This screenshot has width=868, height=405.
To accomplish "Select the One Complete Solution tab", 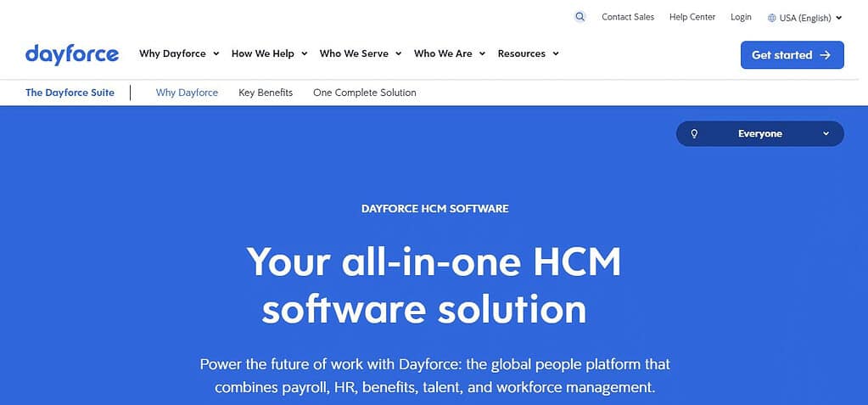I will click(365, 93).
